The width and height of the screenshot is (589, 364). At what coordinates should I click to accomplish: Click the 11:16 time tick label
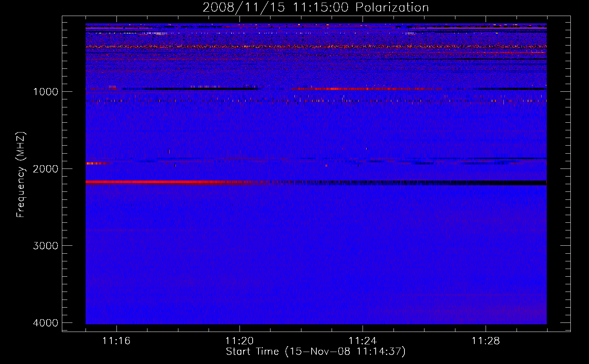(x=116, y=341)
